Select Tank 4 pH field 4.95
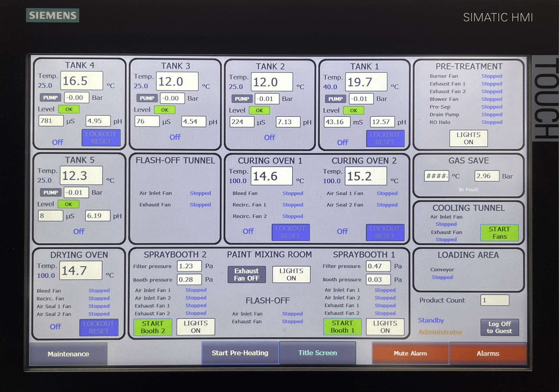 pyautogui.click(x=98, y=121)
